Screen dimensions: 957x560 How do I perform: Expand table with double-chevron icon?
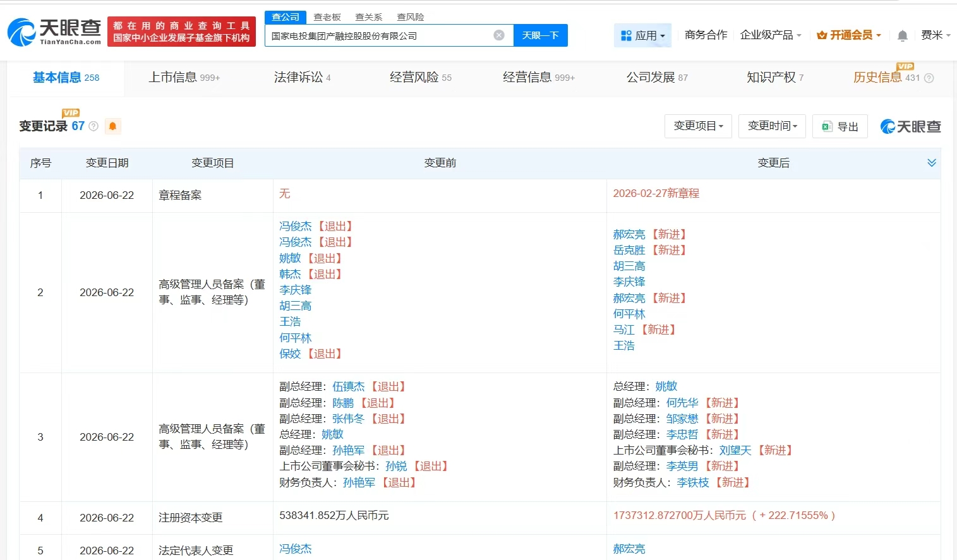931,163
